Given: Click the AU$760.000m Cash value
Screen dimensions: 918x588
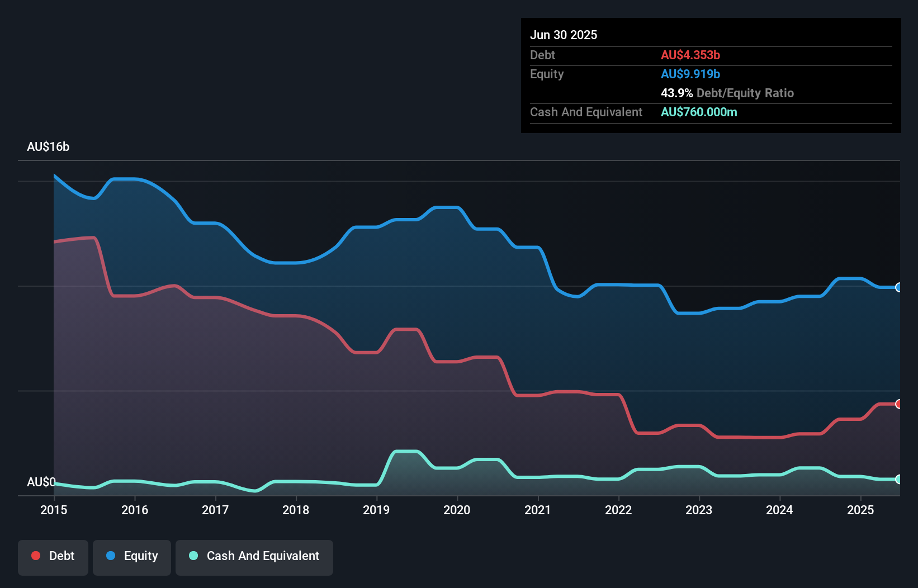Looking at the screenshot, I should tap(699, 112).
